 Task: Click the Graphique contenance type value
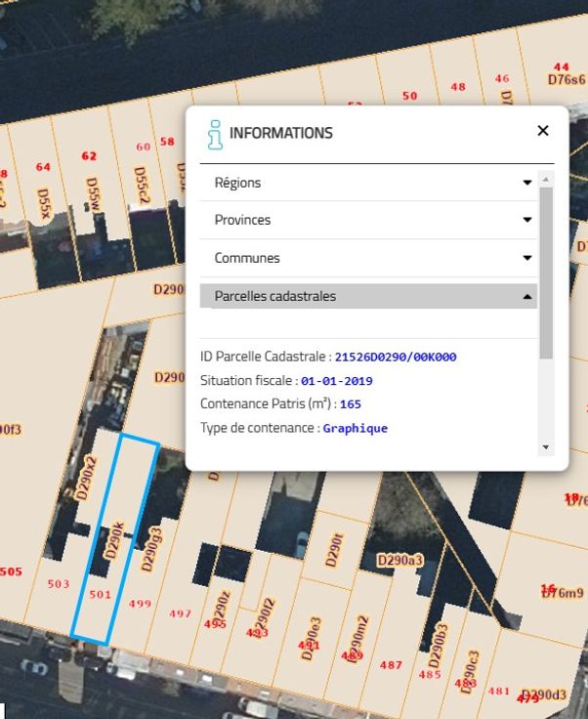(x=356, y=428)
